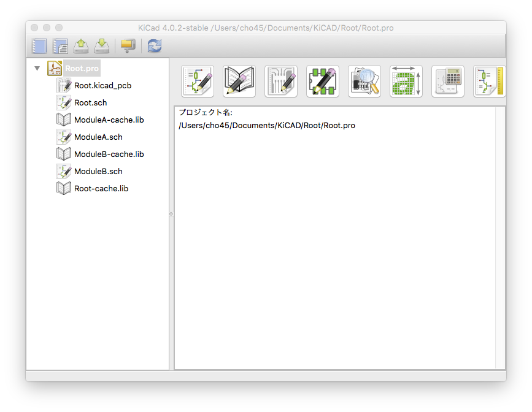
Task: Click New project from template icon
Action: point(60,46)
